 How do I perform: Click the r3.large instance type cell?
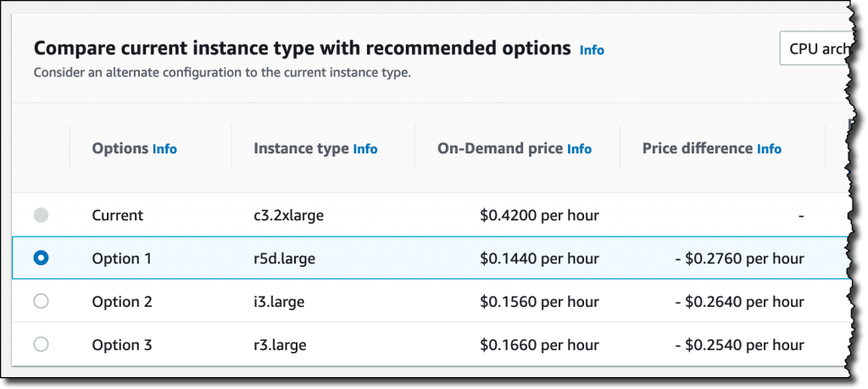pos(274,345)
